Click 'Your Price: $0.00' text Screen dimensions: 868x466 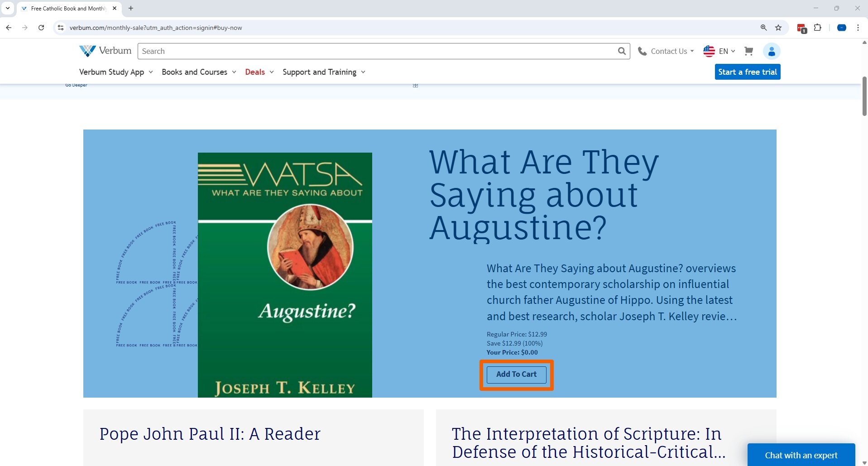512,352
